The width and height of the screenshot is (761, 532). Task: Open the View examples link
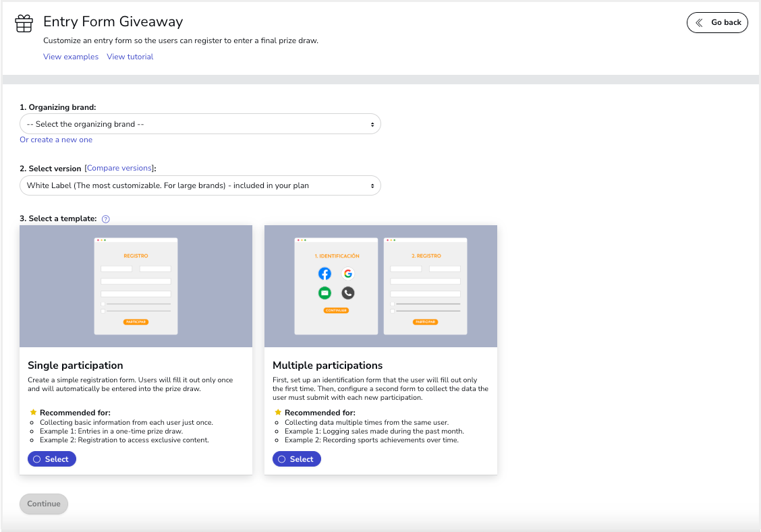(71, 57)
